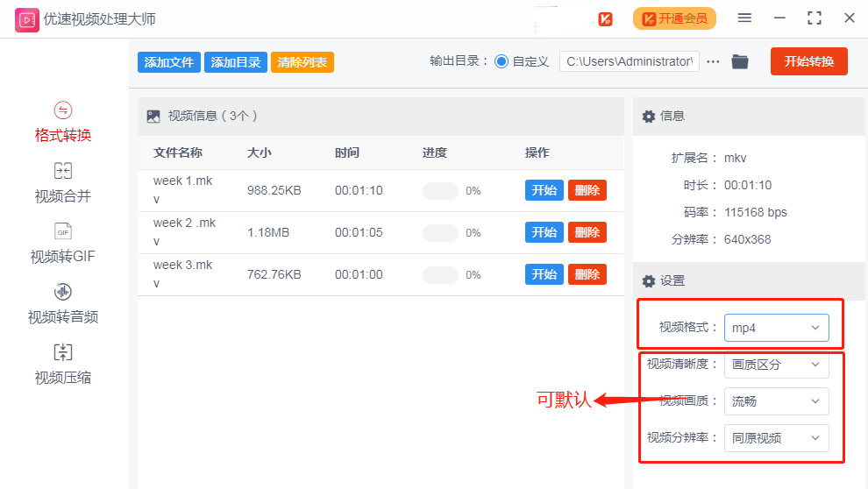Open the 视频清晰度 dropdown
868x489 pixels.
776,365
